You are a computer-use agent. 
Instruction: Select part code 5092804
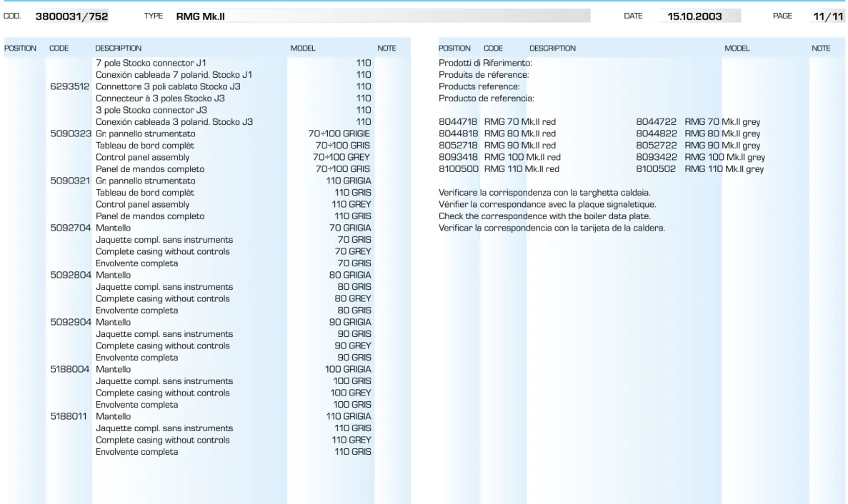(x=71, y=275)
